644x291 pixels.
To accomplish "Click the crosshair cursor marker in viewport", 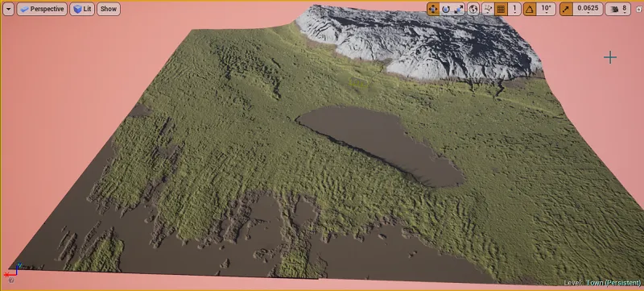I will [610, 57].
